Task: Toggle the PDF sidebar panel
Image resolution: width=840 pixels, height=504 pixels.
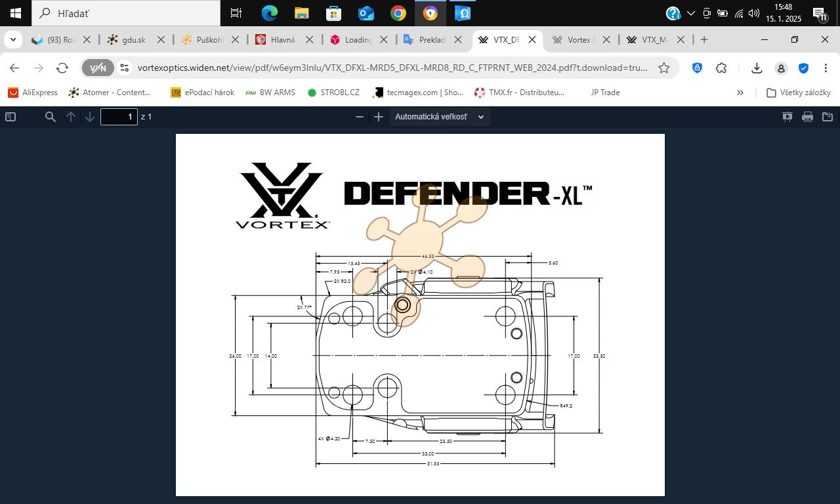Action: coord(10,117)
